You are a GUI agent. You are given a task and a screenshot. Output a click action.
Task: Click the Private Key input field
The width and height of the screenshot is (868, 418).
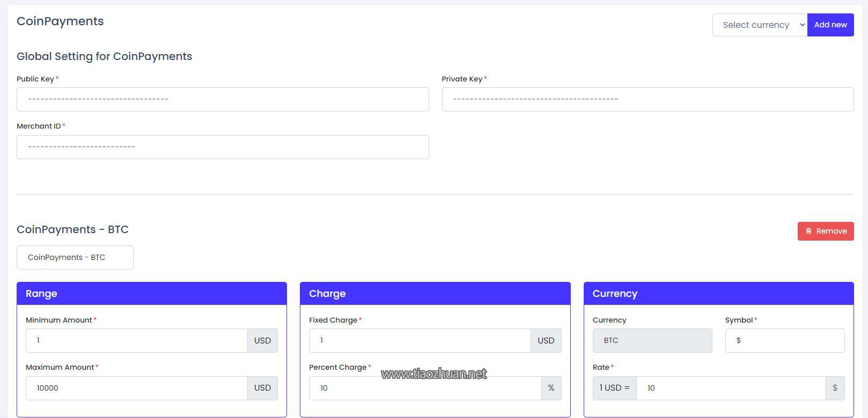tap(648, 100)
